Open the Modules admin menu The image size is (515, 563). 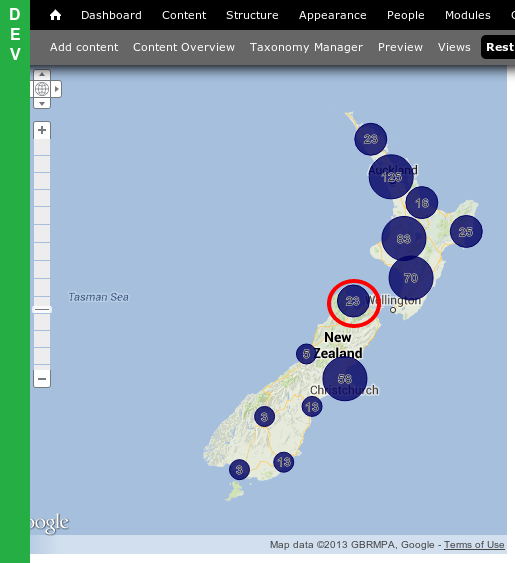tap(468, 15)
